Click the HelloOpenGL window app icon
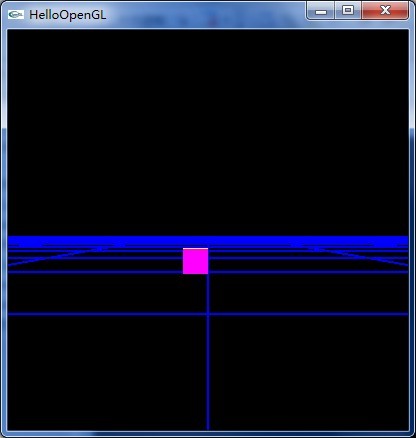This screenshot has height=438, width=416. click(16, 15)
